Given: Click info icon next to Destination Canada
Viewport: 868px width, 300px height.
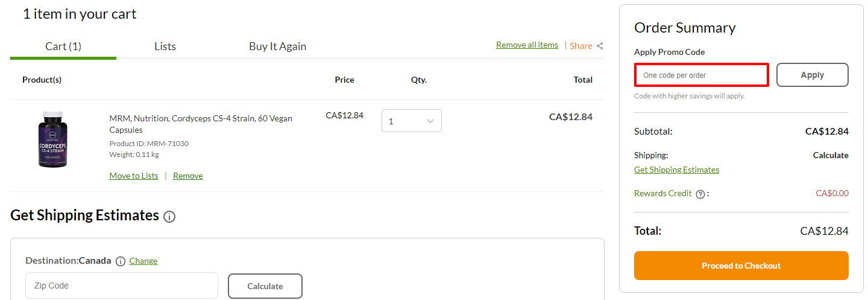Looking at the screenshot, I should coord(121,261).
